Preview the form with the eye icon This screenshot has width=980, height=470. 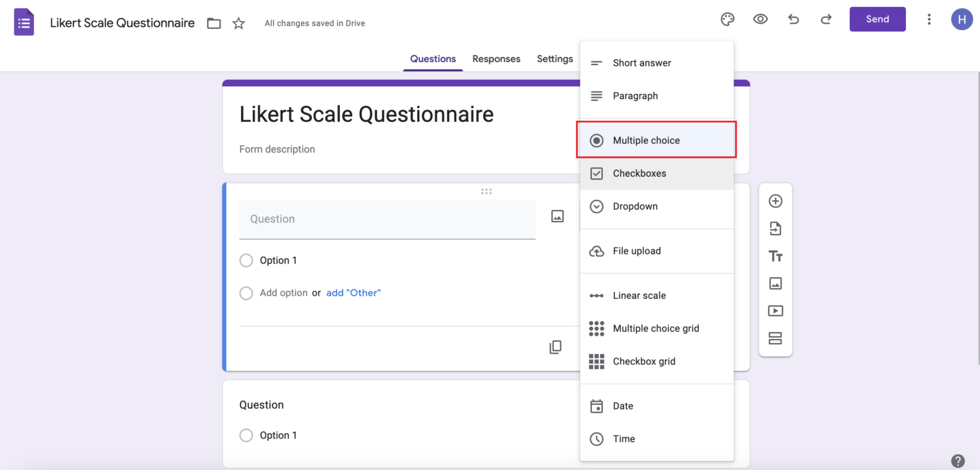point(760,19)
